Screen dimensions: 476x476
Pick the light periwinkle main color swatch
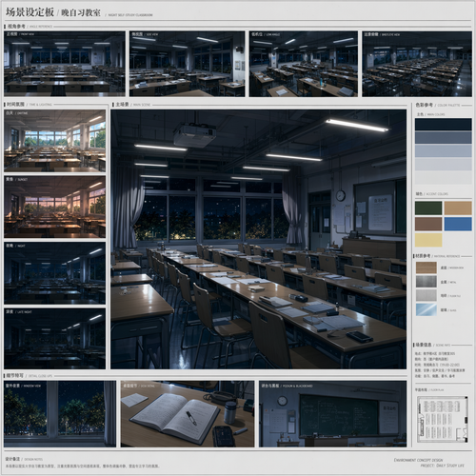coord(444,151)
